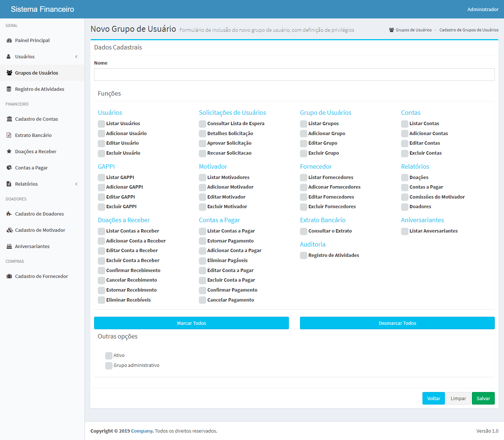Click the Registro de Atividades database icon
The height and width of the screenshot is (440, 504).
point(9,89)
